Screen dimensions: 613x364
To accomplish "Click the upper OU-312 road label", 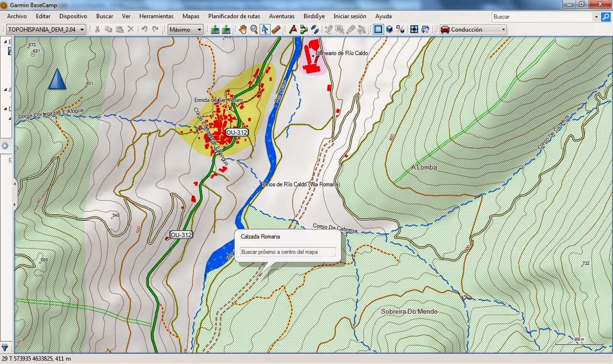I will (x=237, y=132).
